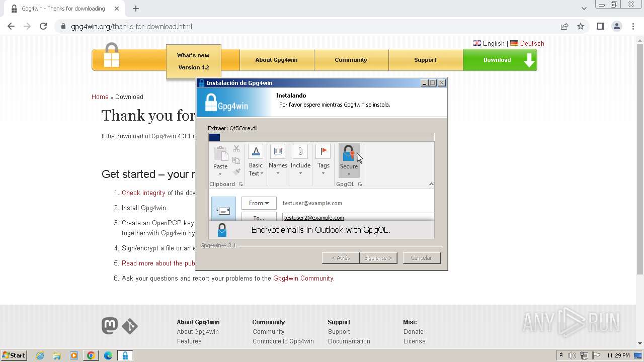The width and height of the screenshot is (644, 362).
Task: Click Basic Text icon in slide
Action: click(256, 151)
